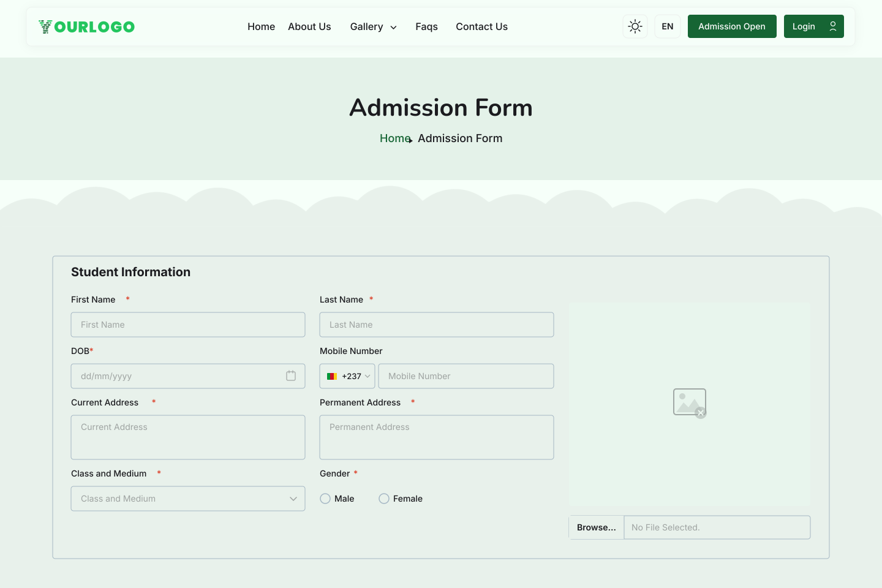Expand the Gallery menu chevron
Image resolution: width=882 pixels, height=588 pixels.
tap(393, 27)
